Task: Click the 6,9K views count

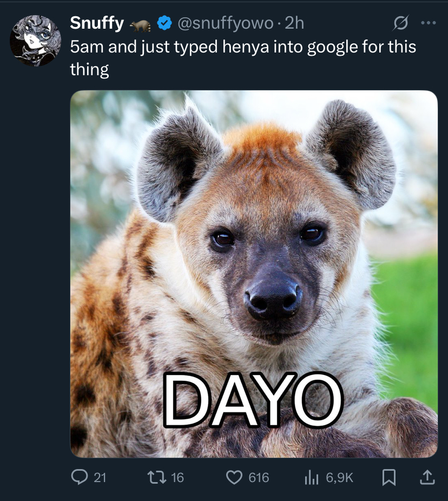Action: point(340,477)
